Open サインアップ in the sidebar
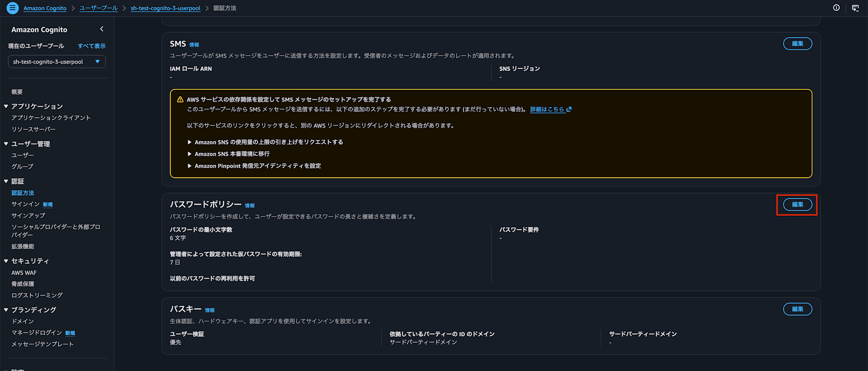The height and width of the screenshot is (371, 868). [28, 215]
